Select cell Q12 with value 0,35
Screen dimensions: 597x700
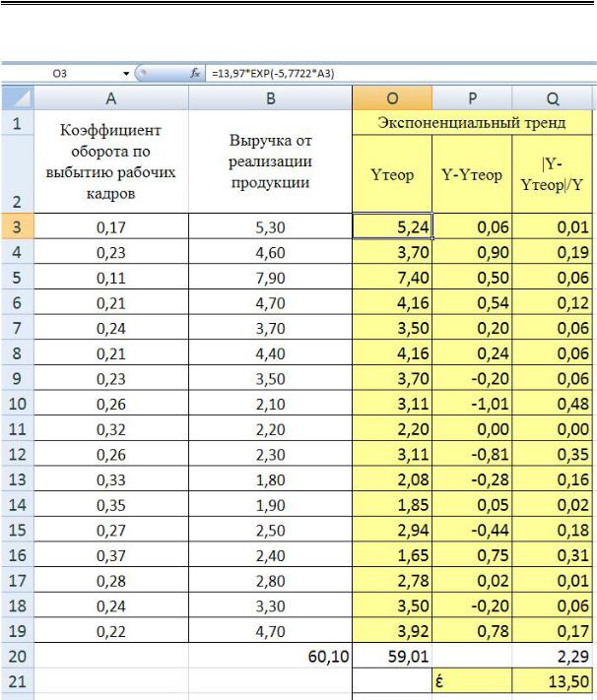[553, 454]
